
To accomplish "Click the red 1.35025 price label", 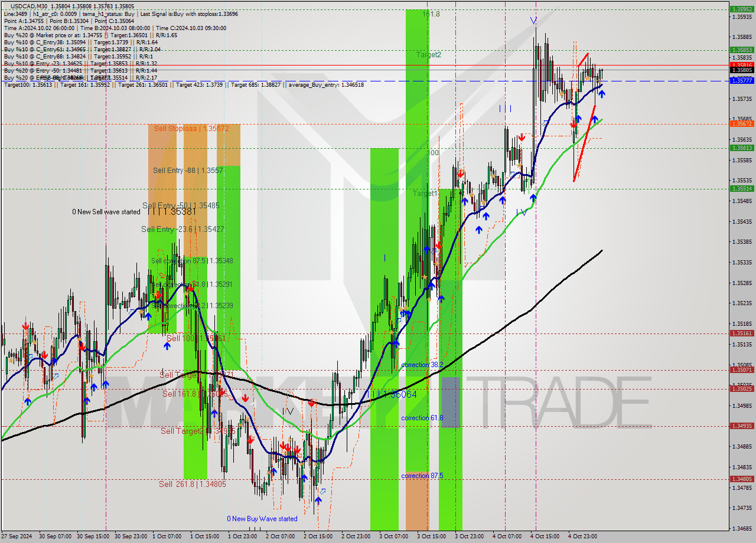I will 742,389.
